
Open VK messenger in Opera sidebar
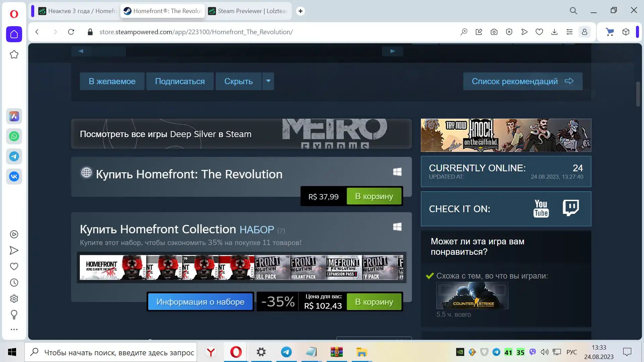coord(14,177)
